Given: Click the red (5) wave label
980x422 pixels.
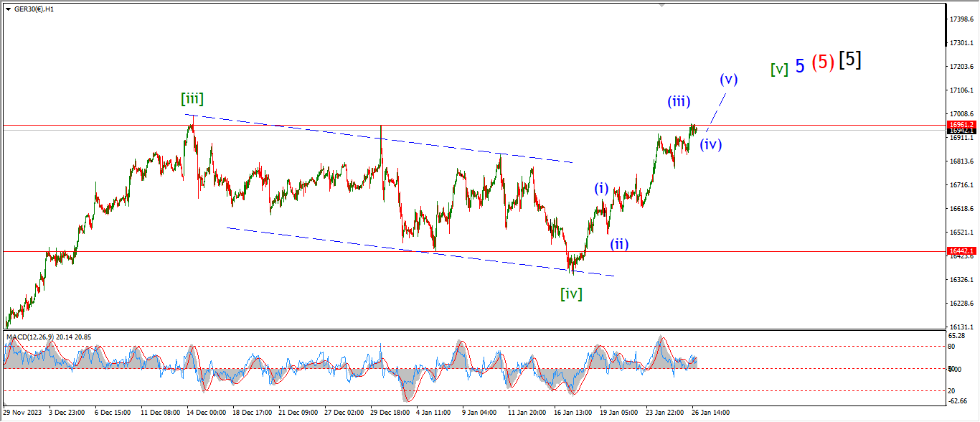Looking at the screenshot, I should (823, 63).
